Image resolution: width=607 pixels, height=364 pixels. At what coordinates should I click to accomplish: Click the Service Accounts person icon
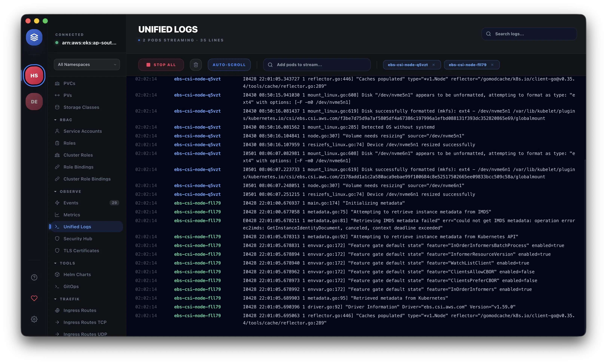tap(57, 131)
